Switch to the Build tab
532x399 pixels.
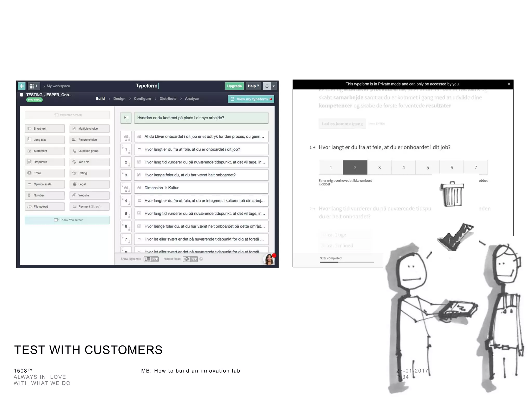[100, 99]
